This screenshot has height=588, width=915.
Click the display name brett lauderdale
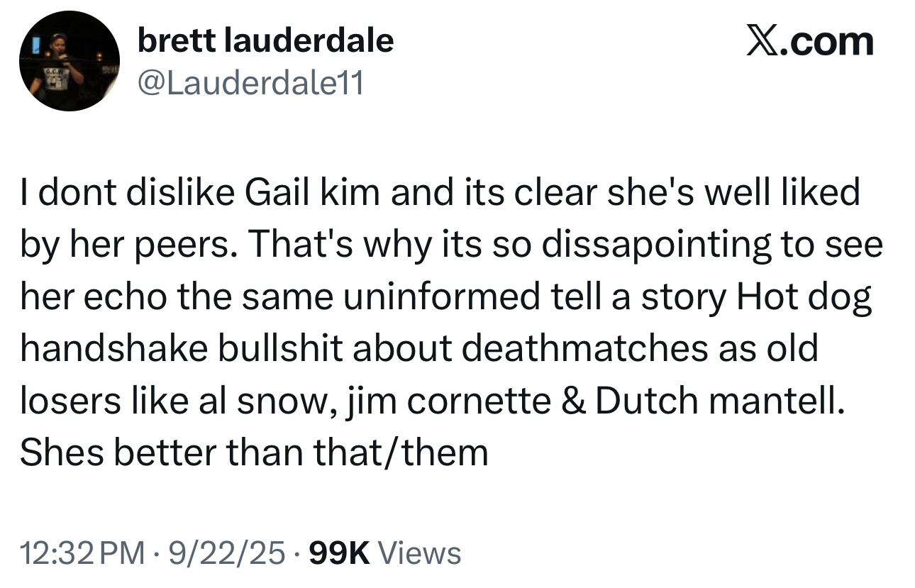pos(265,41)
